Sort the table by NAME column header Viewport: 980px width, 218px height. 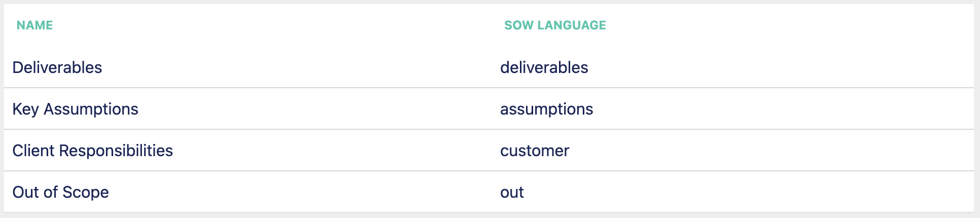(34, 25)
